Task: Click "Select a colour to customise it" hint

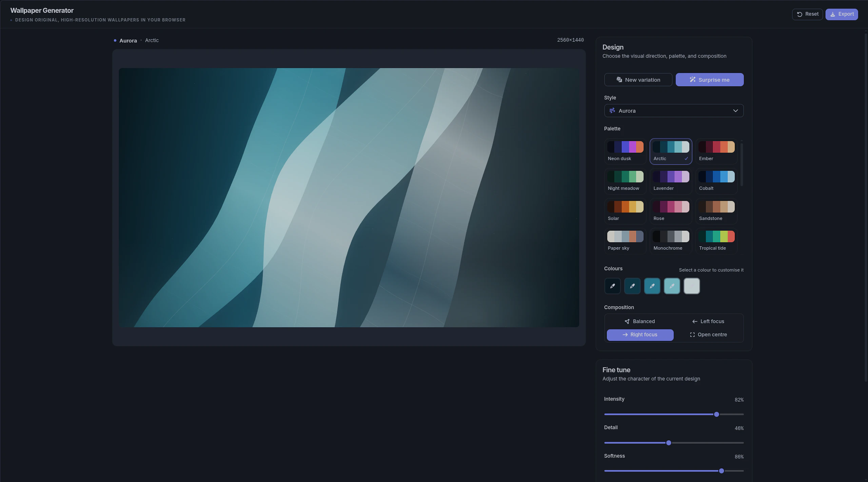Action: pos(711,270)
